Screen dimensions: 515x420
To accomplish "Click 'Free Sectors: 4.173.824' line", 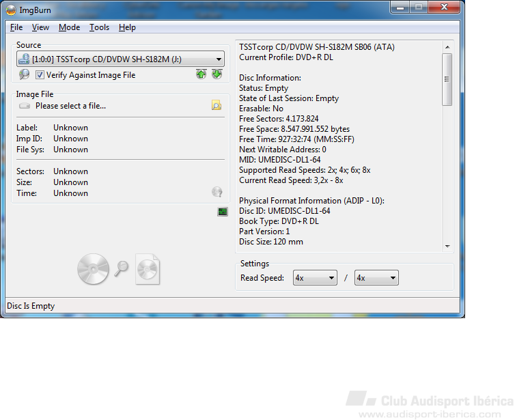I will click(279, 119).
